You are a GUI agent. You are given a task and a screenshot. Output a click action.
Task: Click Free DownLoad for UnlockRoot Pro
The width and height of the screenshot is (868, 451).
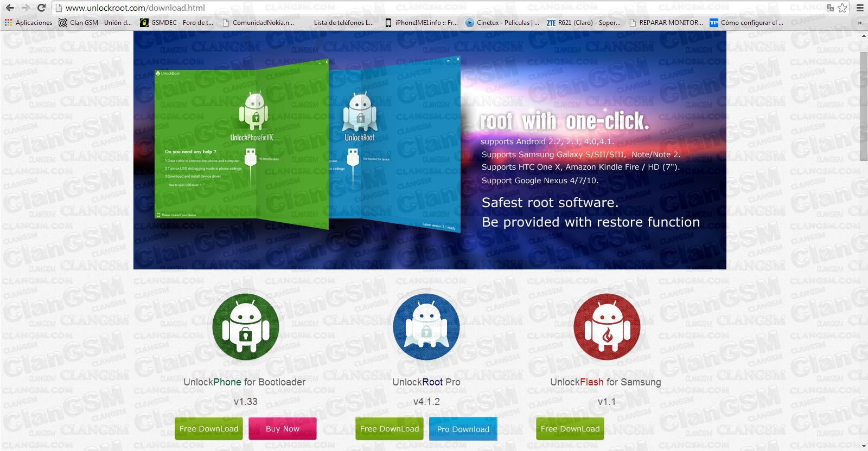[390, 429]
